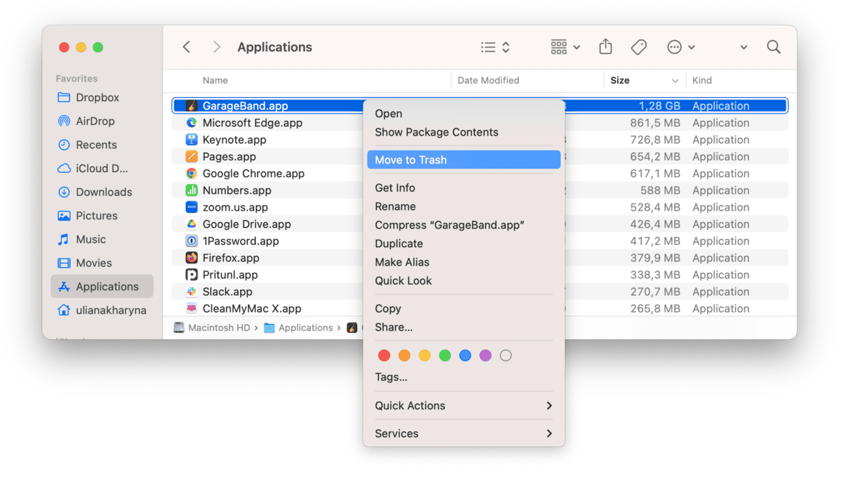Click the Tags icon in toolbar
Image resolution: width=868 pixels, height=477 pixels.
click(x=639, y=47)
